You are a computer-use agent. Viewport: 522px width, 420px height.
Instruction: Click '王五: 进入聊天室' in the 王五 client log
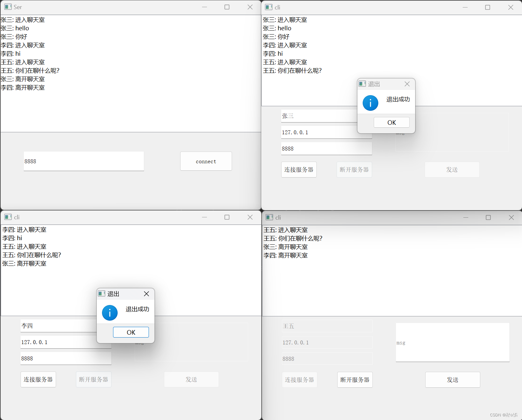(x=286, y=230)
